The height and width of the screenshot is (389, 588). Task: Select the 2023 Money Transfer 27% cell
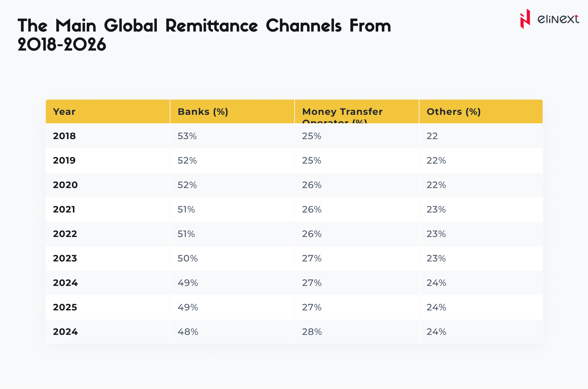312,258
